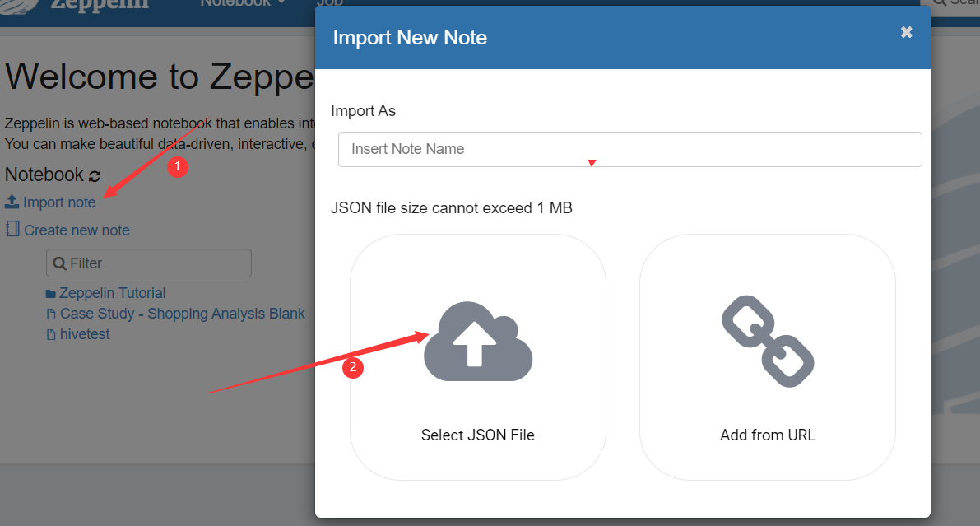Click the Filter notes search field

pyautogui.click(x=149, y=263)
